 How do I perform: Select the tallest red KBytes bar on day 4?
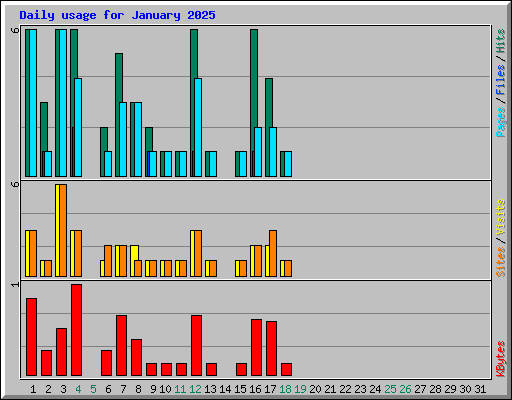pyautogui.click(x=76, y=330)
